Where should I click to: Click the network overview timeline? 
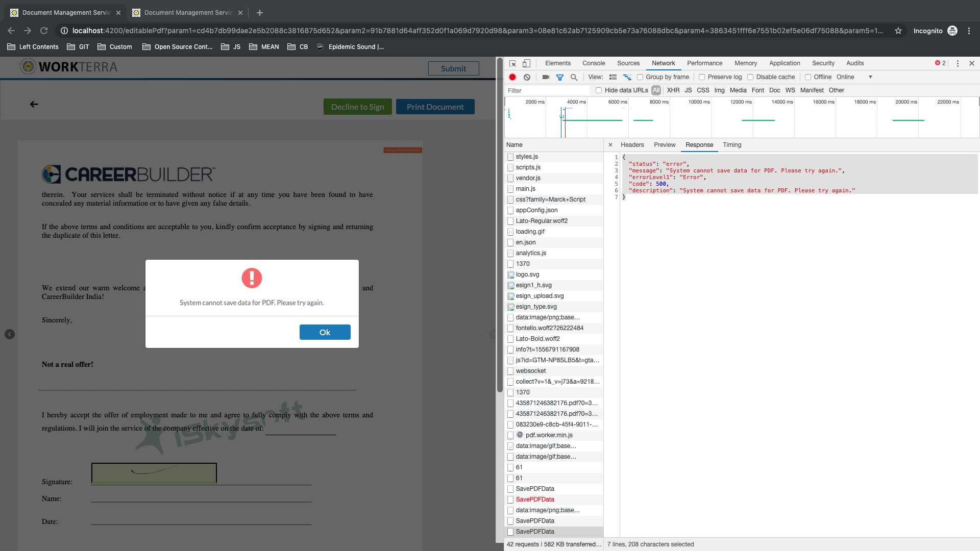coord(742,117)
